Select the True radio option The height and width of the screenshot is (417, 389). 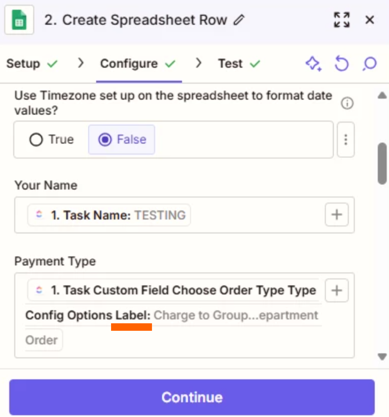52,139
